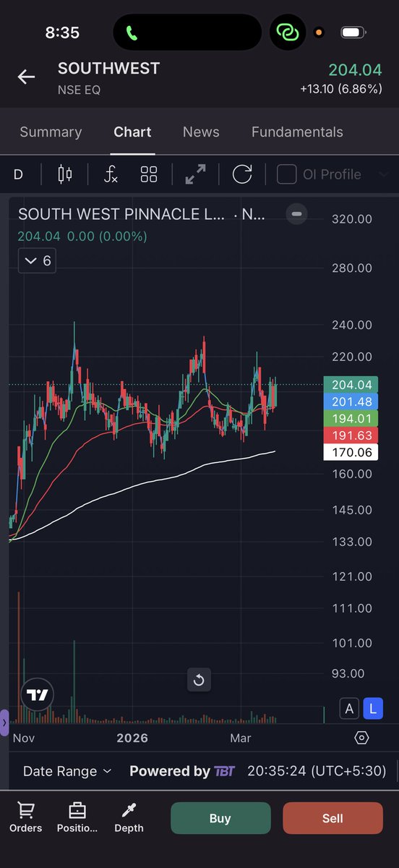Open chart settings hexagon icon
The image size is (399, 868).
pos(361,737)
